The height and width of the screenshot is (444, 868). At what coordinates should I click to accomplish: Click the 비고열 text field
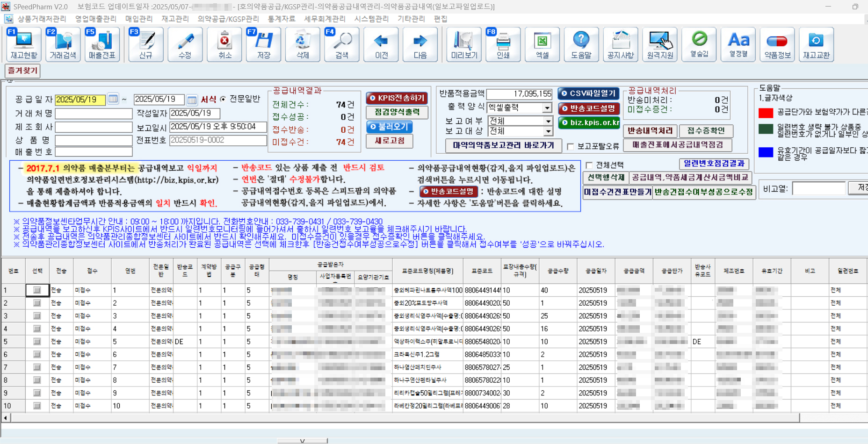pyautogui.click(x=818, y=188)
